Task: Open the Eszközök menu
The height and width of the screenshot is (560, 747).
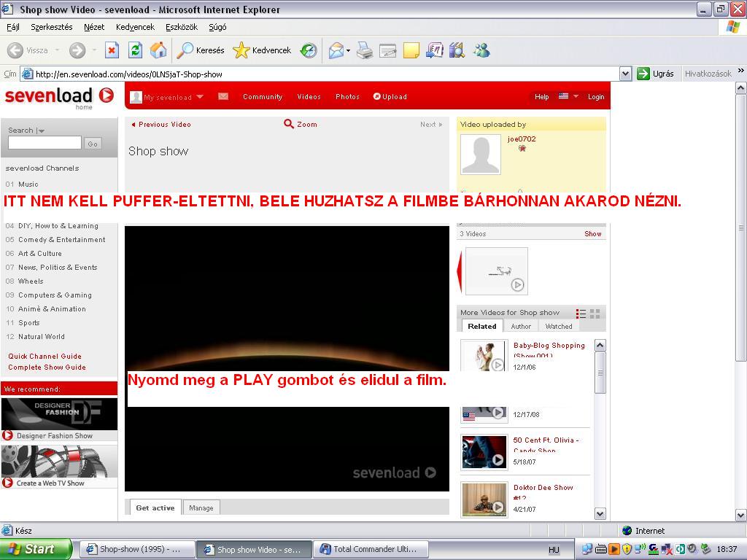Action: (182, 27)
